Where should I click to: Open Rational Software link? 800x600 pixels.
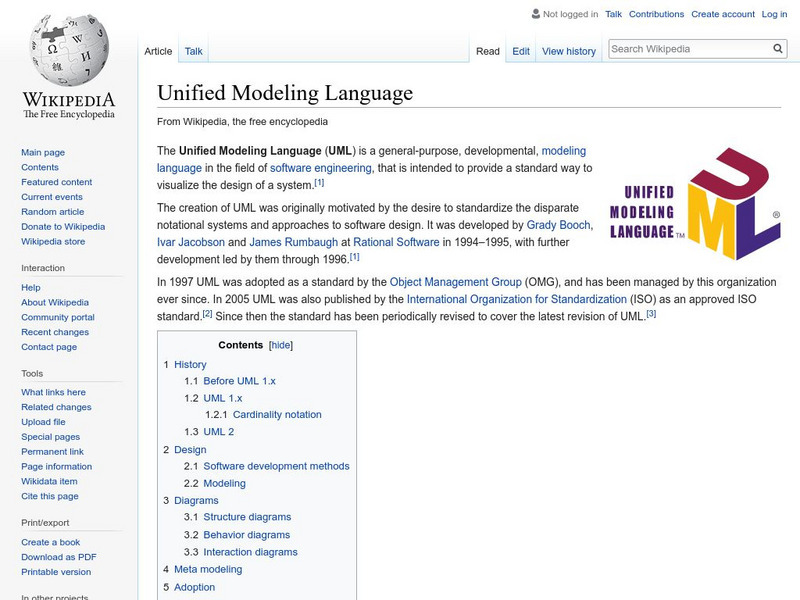click(x=396, y=242)
